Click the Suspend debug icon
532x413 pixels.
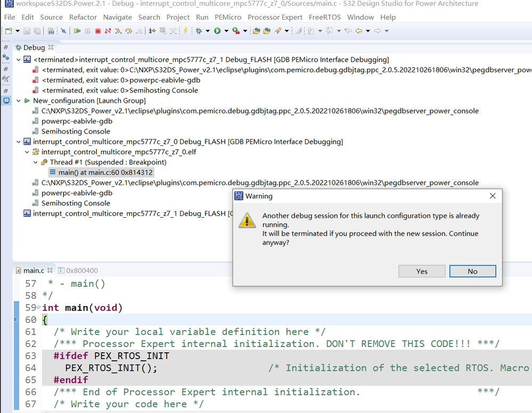coord(87,31)
